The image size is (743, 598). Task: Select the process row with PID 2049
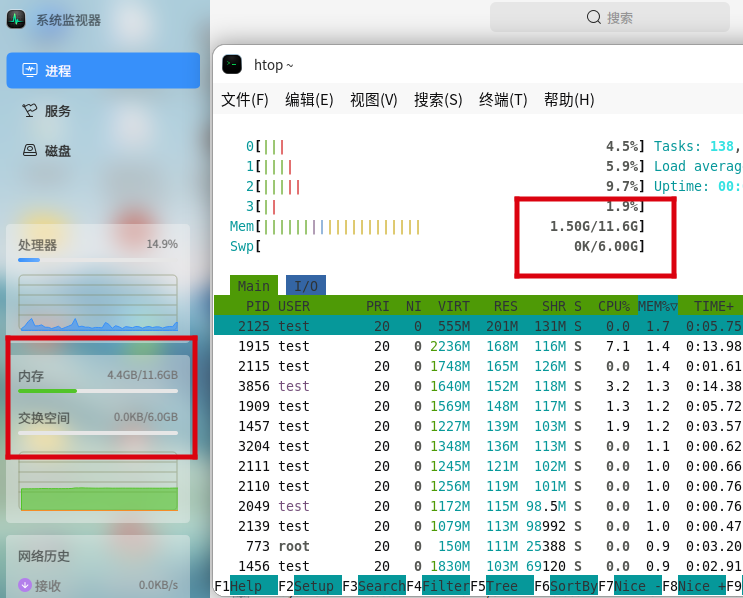(x=479, y=506)
